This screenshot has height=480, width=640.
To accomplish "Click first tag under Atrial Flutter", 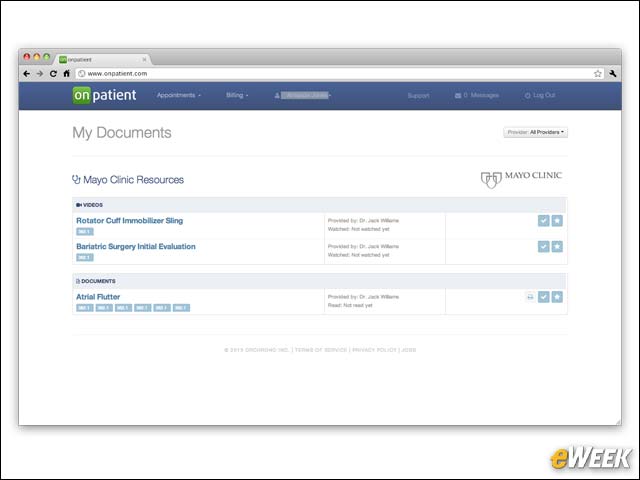I will (x=85, y=308).
